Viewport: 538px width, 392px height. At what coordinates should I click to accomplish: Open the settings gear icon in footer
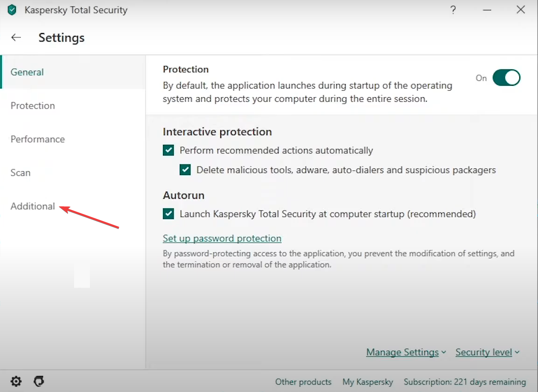click(x=16, y=381)
